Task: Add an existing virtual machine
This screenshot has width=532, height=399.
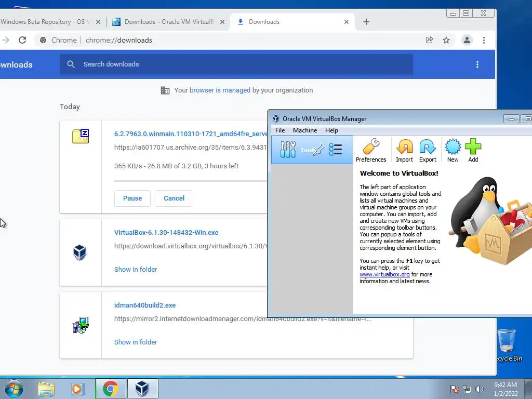Action: (473, 150)
